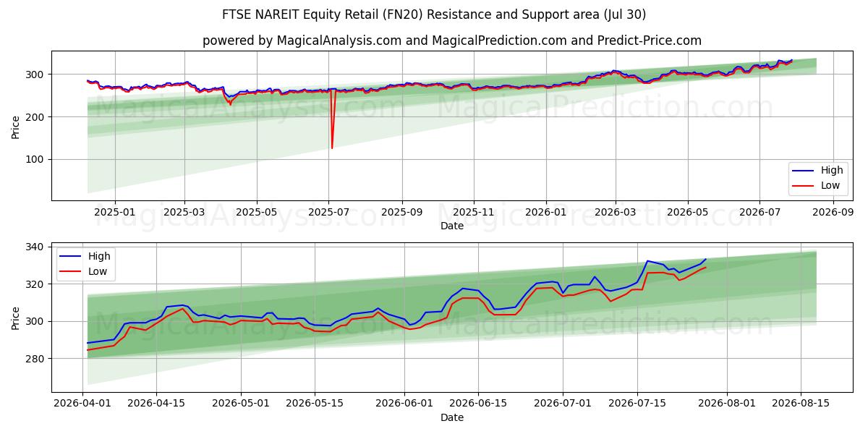Click 'Low' in the bottom chart legend
Screen dimensions: 868x434
pyautogui.click(x=97, y=271)
